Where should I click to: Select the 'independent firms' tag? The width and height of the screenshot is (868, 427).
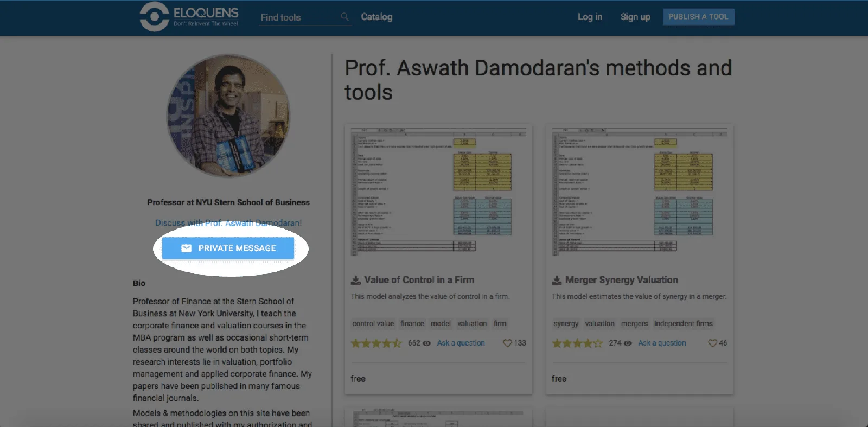(x=684, y=324)
